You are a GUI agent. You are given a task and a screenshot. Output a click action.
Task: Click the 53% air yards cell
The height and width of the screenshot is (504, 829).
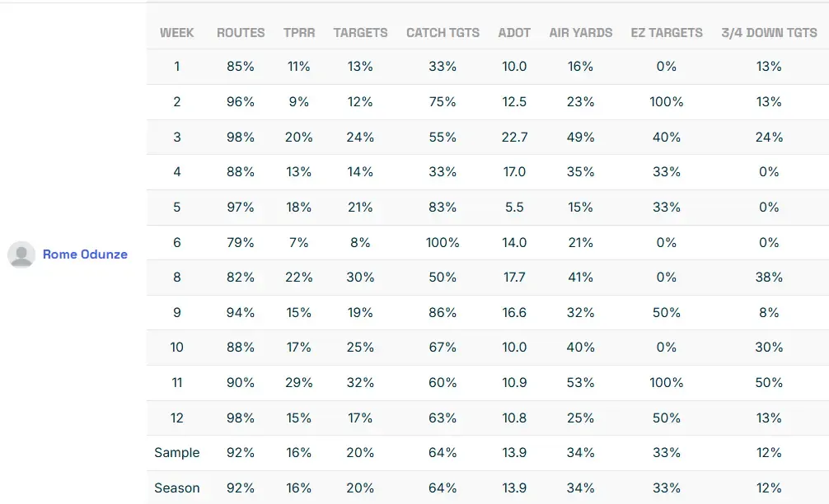(x=580, y=383)
